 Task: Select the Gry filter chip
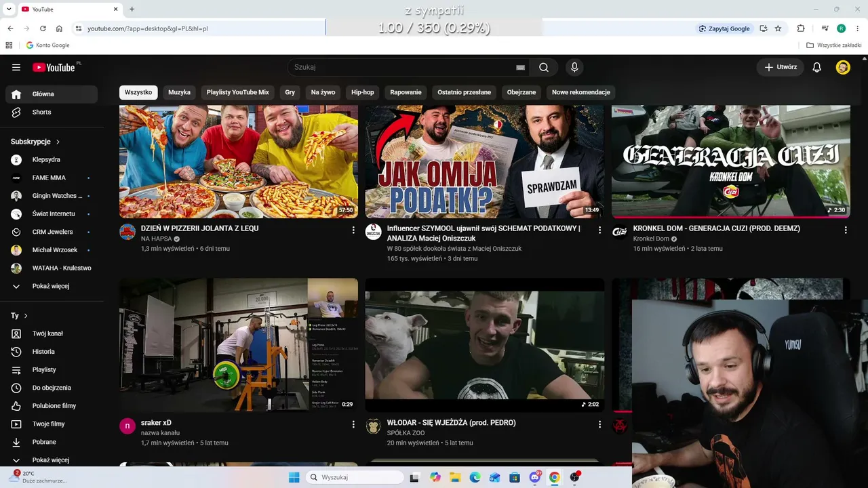[290, 92]
